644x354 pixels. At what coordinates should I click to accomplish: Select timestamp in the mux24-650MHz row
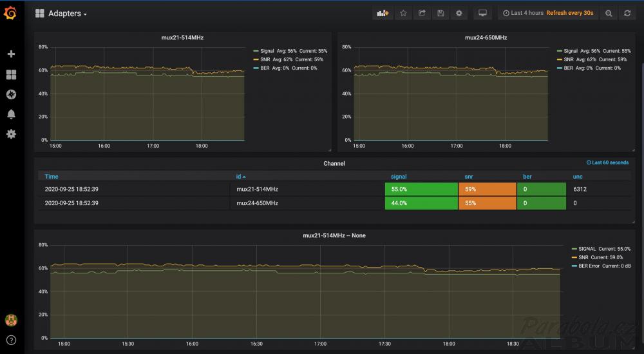[x=71, y=203]
